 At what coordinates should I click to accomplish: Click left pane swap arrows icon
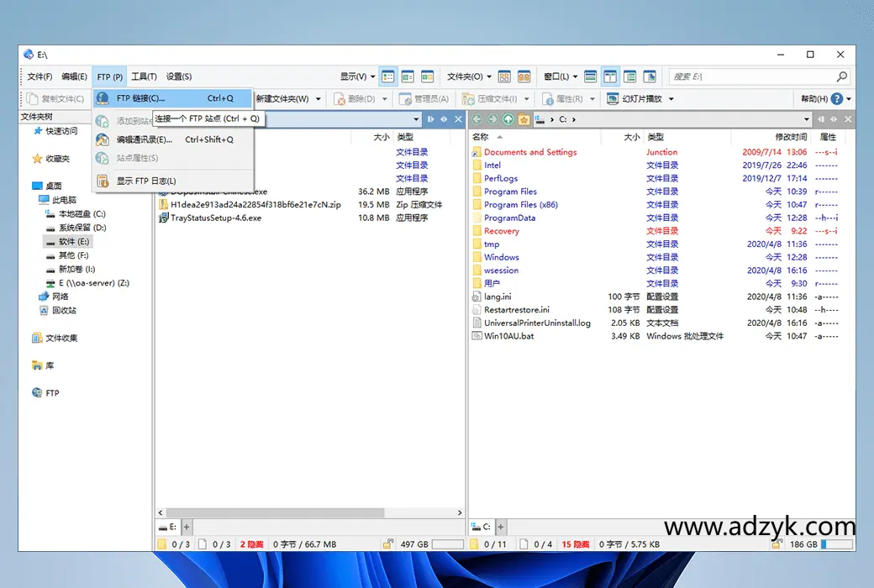[x=444, y=119]
